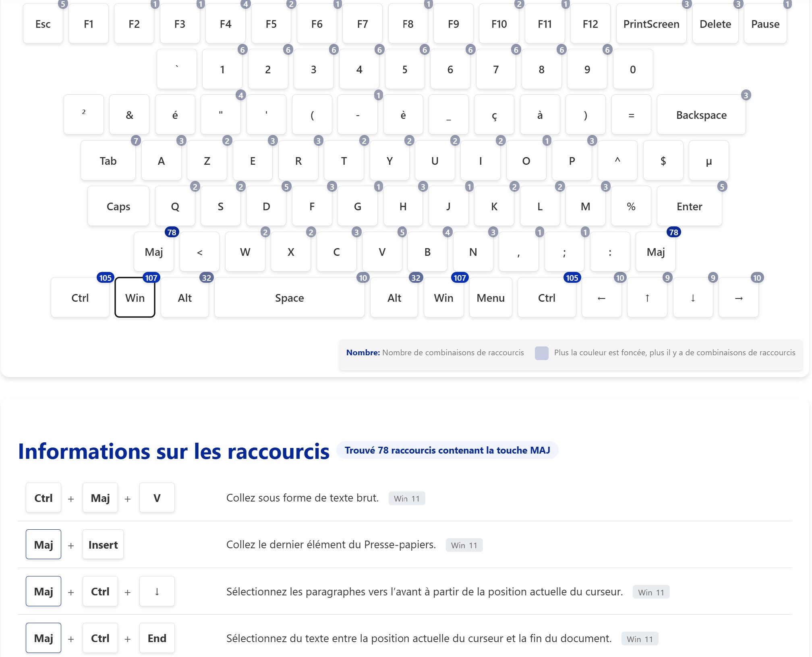Select the µ key
Image resolution: width=812 pixels, height=657 pixels.
(709, 161)
